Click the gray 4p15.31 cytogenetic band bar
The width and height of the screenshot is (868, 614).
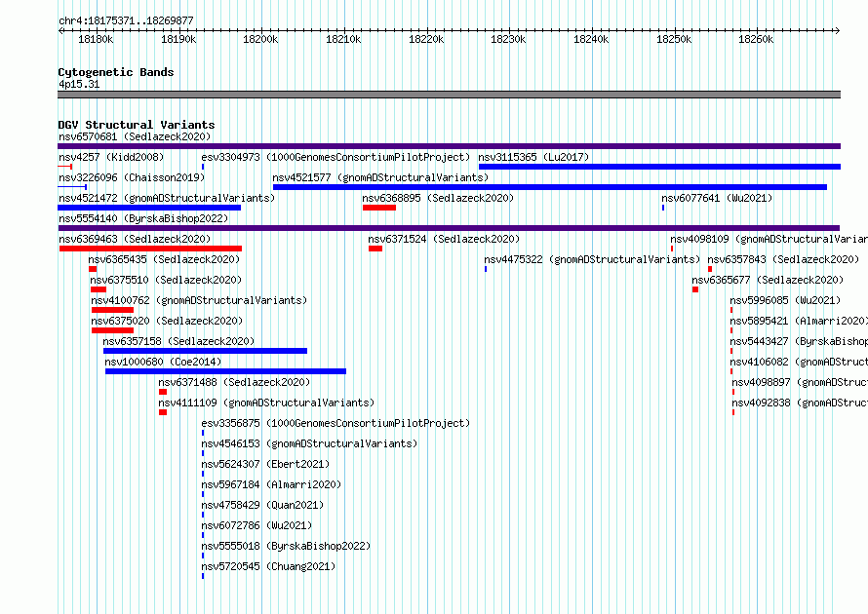point(449,95)
